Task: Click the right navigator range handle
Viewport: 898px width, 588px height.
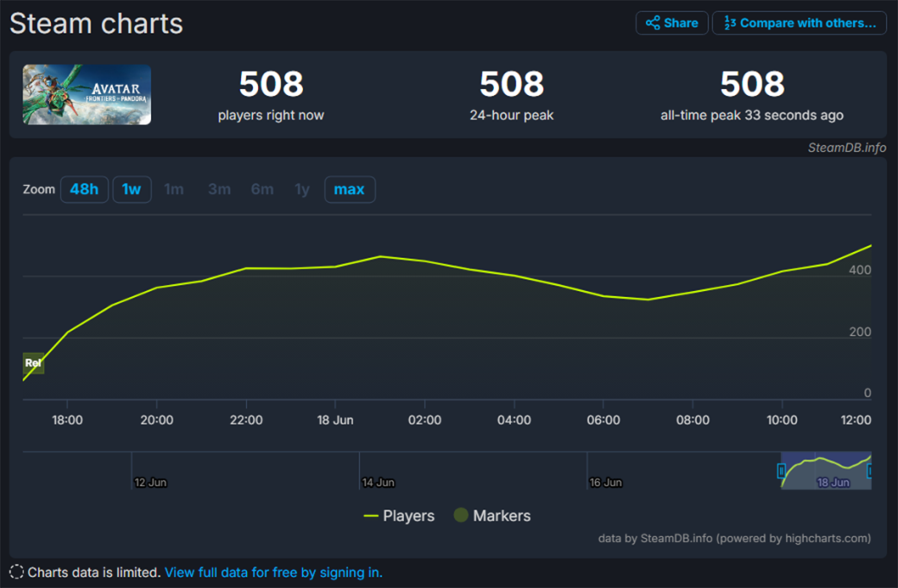Action: pyautogui.click(x=870, y=471)
